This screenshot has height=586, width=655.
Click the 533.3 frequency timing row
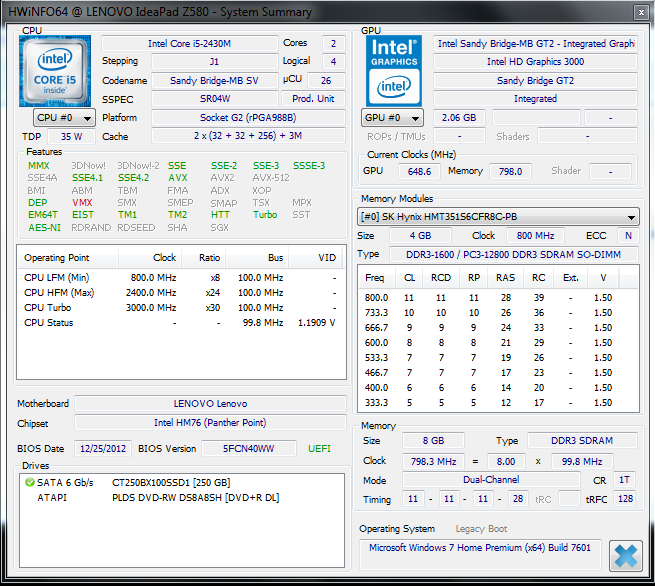498,358
